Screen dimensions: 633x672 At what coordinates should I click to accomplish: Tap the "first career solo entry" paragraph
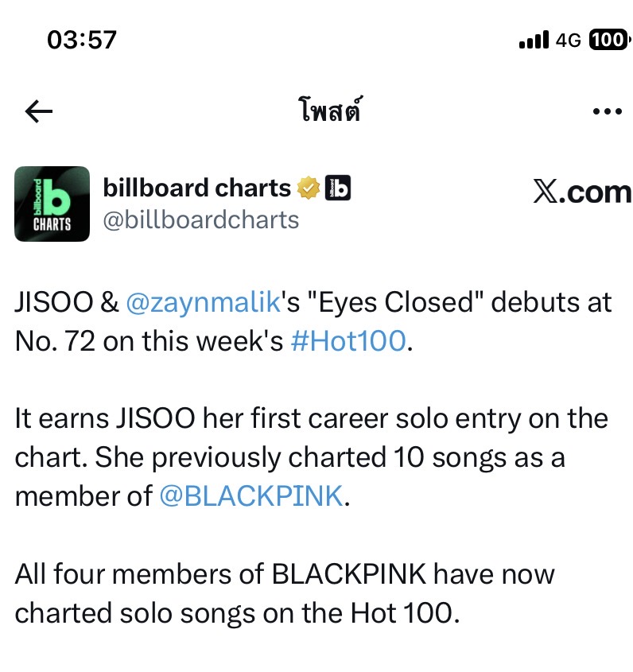pyautogui.click(x=310, y=418)
